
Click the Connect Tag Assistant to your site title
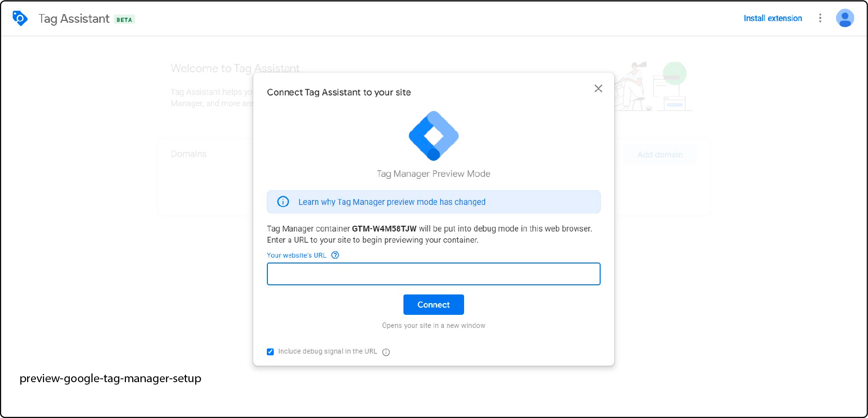(x=339, y=92)
